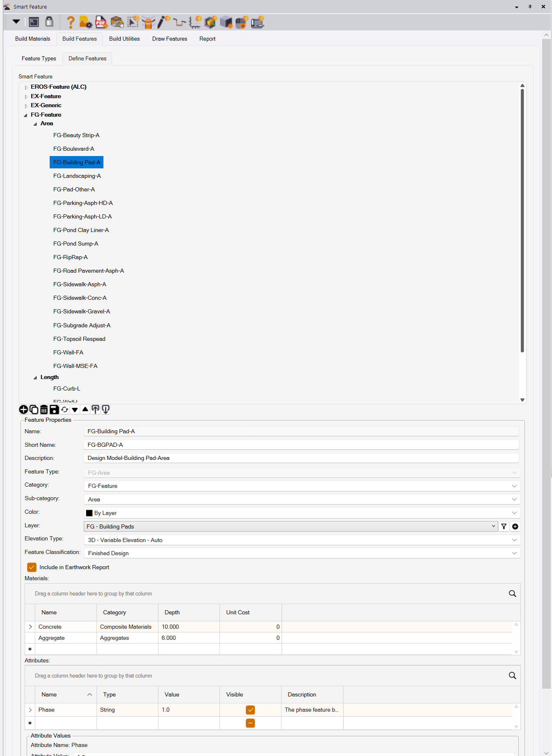
Task: Click the filter icon beside the Layer field
Action: coord(504,526)
